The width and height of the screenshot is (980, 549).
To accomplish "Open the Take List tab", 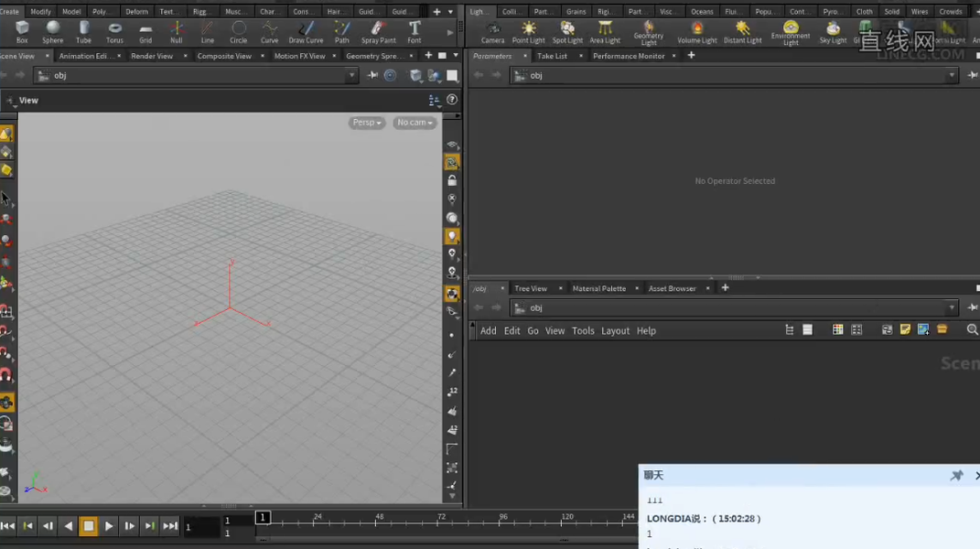I will (552, 56).
